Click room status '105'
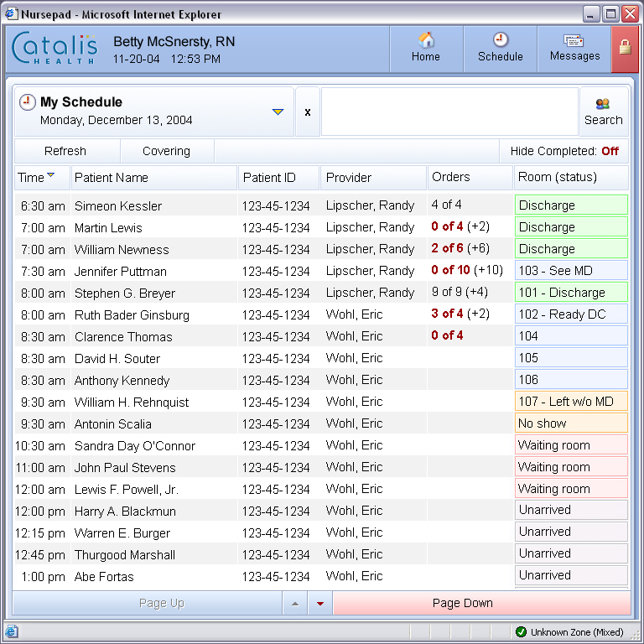This screenshot has width=644, height=644. (571, 357)
